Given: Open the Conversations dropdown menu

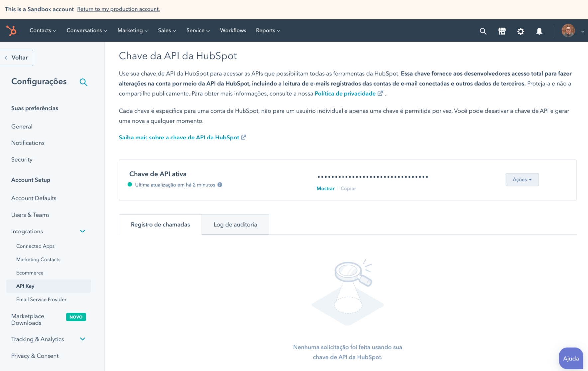Looking at the screenshot, I should pos(87,30).
